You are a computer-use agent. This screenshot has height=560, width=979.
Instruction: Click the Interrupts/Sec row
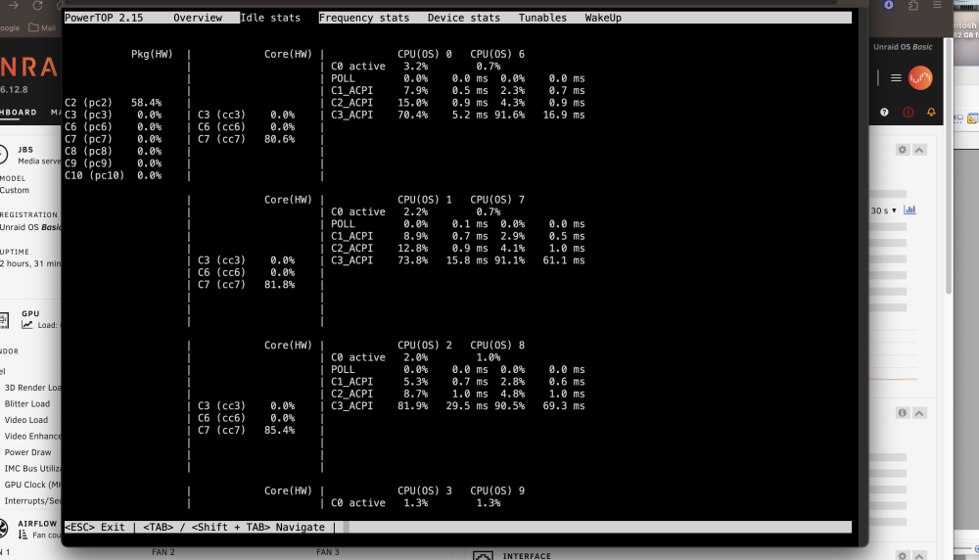(x=32, y=501)
